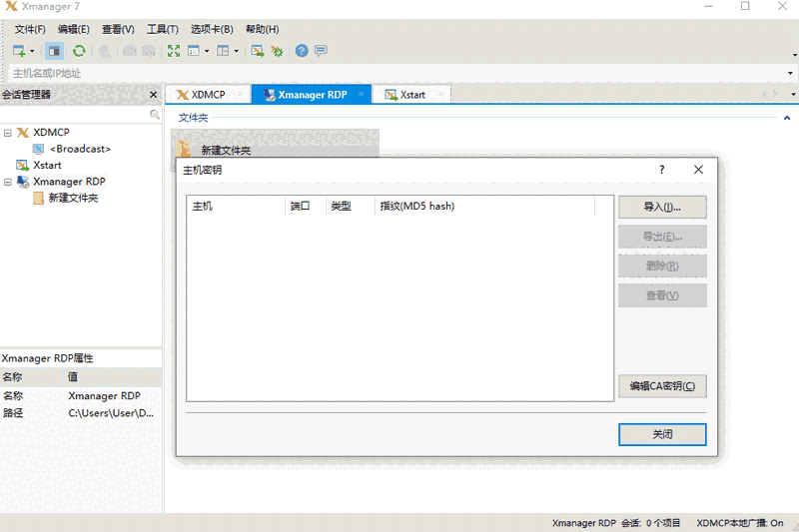
Task: Collapse the Xmanager RDP tree node
Action: [x=8, y=182]
